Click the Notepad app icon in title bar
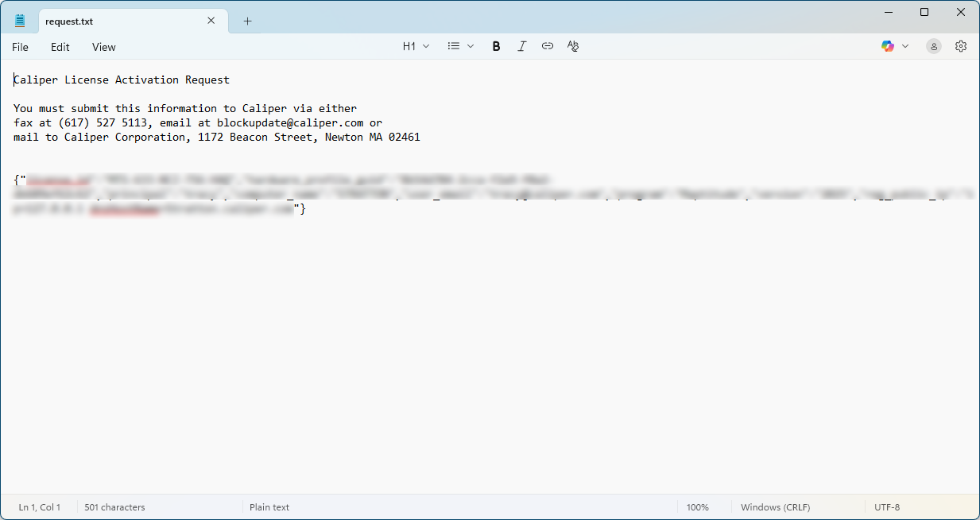 (x=20, y=21)
